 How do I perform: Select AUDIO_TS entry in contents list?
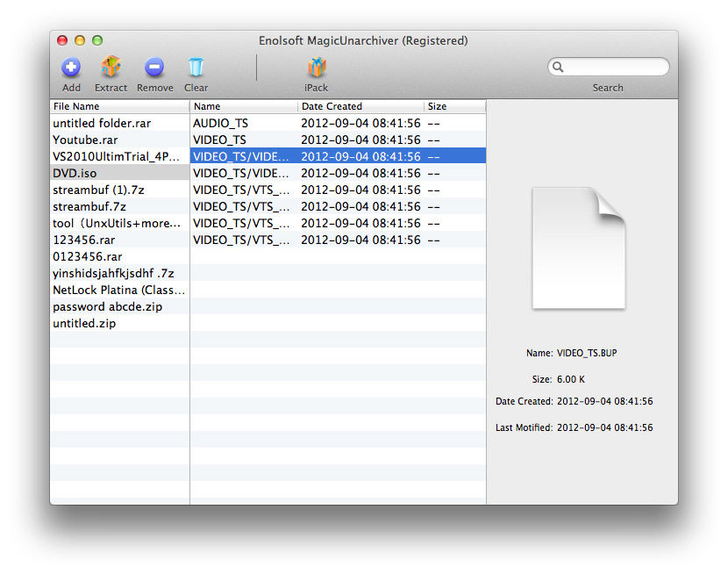338,123
